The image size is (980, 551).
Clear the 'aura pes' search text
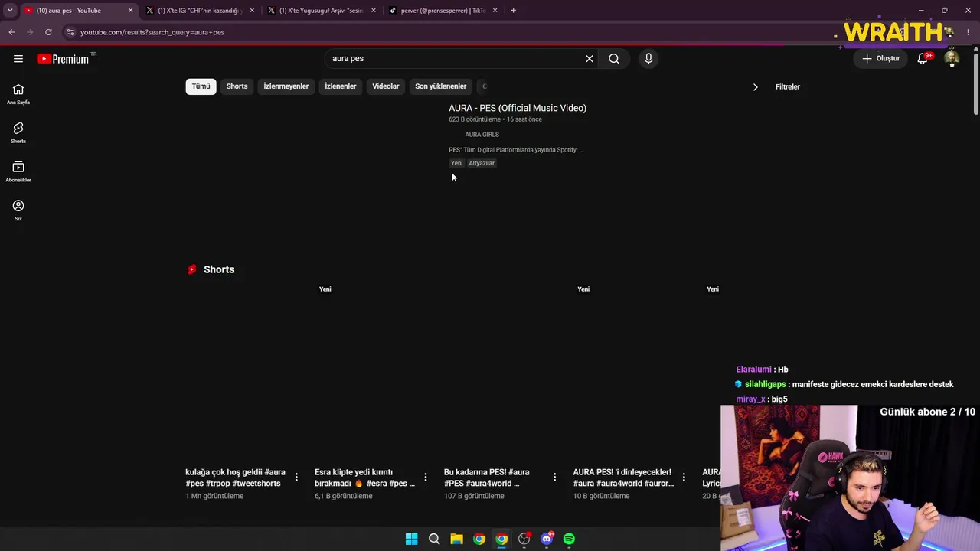coord(590,59)
